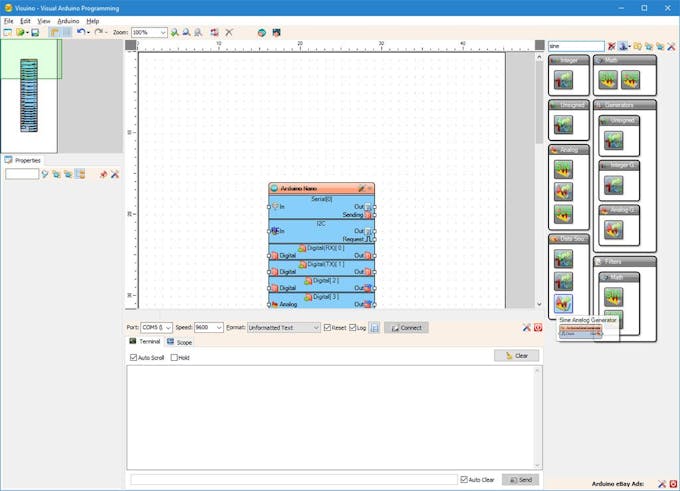Select the highlighted Sine Analog Generator component
This screenshot has width=680, height=491.
click(563, 304)
